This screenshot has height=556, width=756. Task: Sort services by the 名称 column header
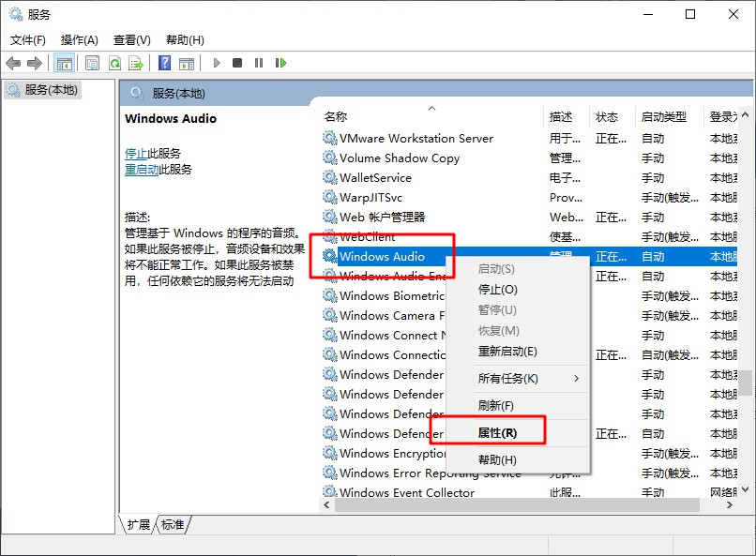[336, 117]
